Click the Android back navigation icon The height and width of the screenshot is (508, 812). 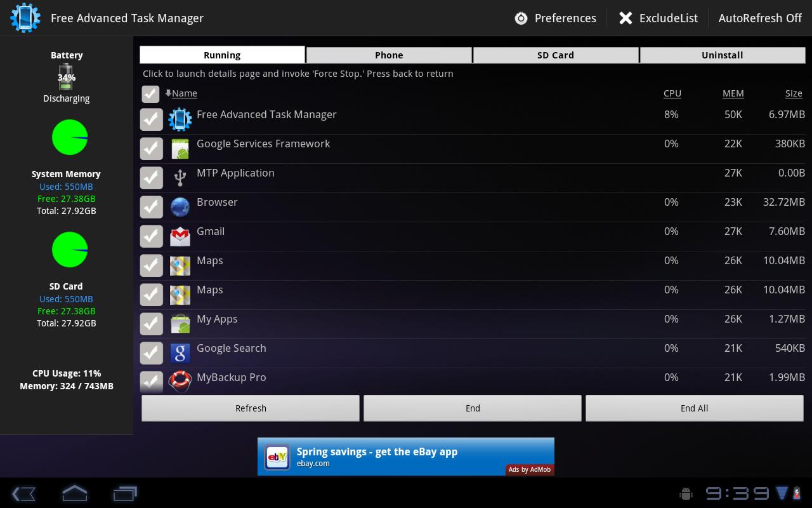pos(23,493)
